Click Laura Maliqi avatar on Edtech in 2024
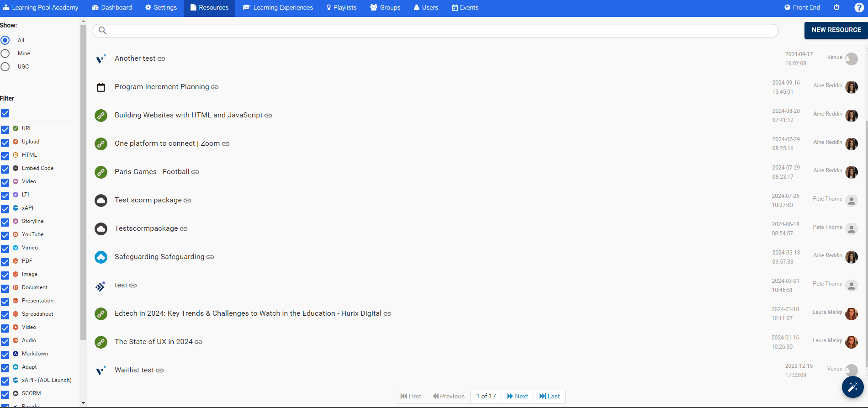The width and height of the screenshot is (868, 408). [852, 314]
